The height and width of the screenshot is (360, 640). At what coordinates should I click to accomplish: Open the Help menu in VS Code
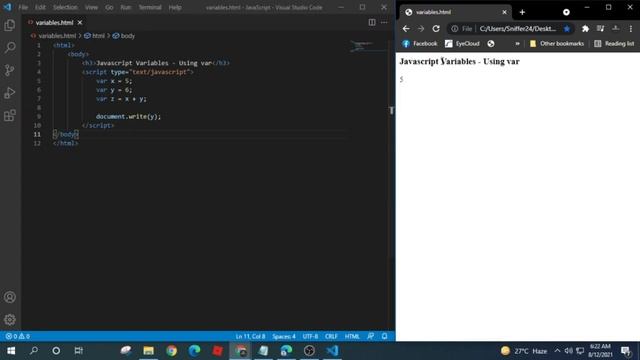175,7
